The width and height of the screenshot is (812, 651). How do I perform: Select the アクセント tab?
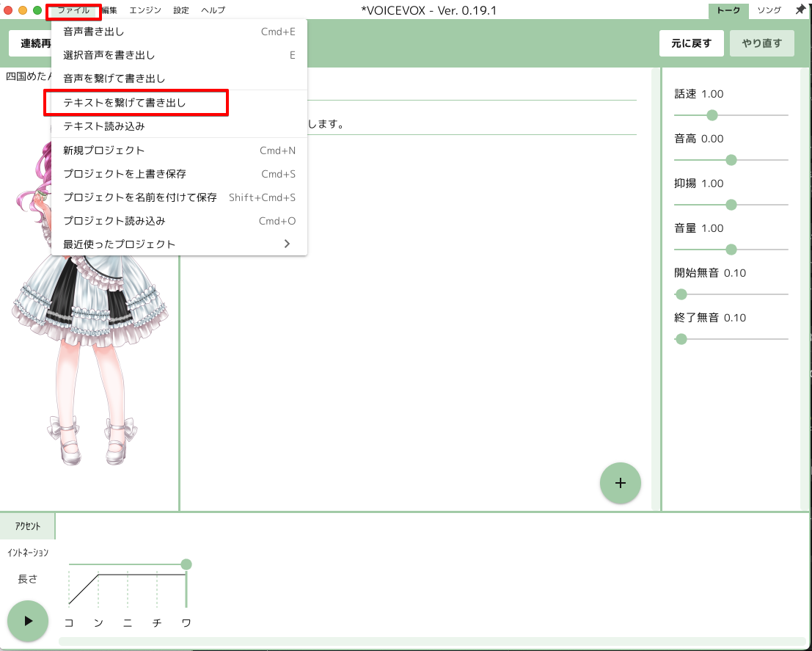(27, 526)
